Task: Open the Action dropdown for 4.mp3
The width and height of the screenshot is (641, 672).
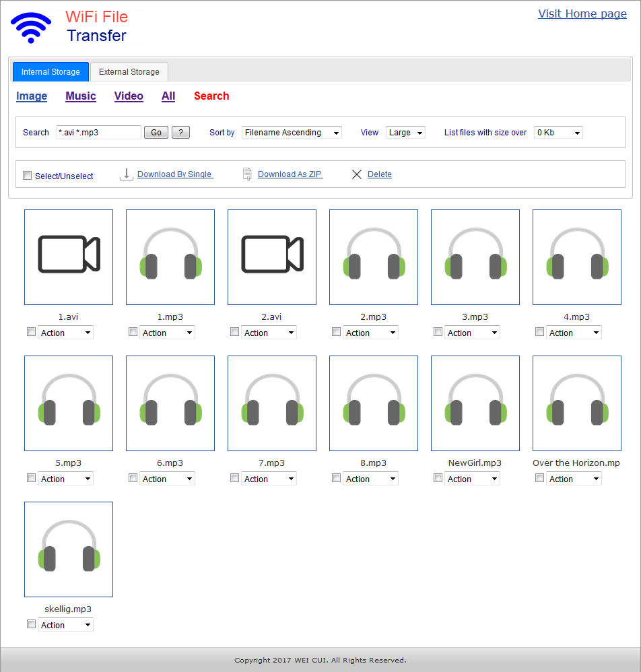Action: click(x=573, y=333)
